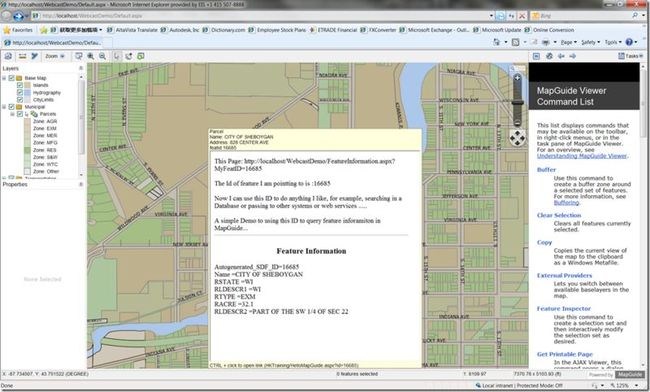The image size is (650, 392).
Task: Uncheck the Base Map group checkbox
Action: pos(12,78)
